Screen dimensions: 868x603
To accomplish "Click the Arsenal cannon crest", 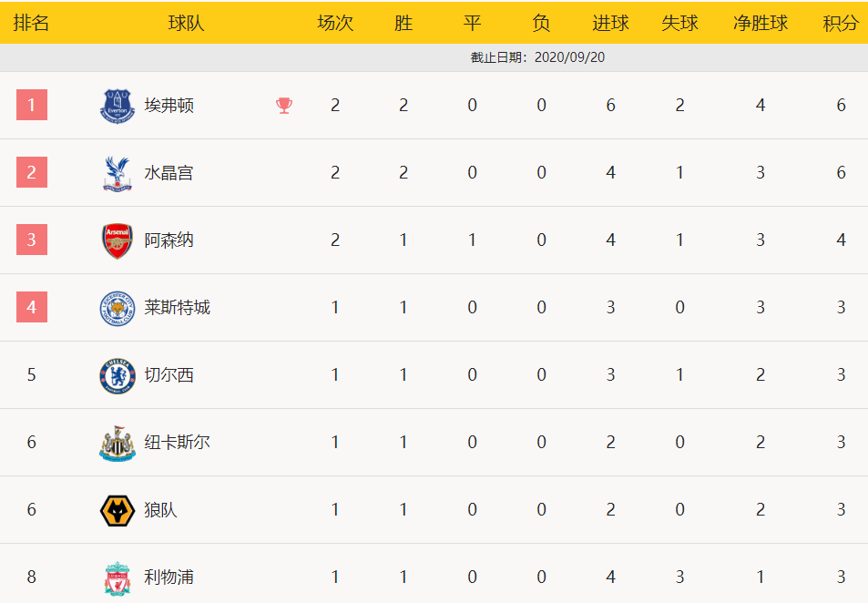I will click(x=117, y=240).
